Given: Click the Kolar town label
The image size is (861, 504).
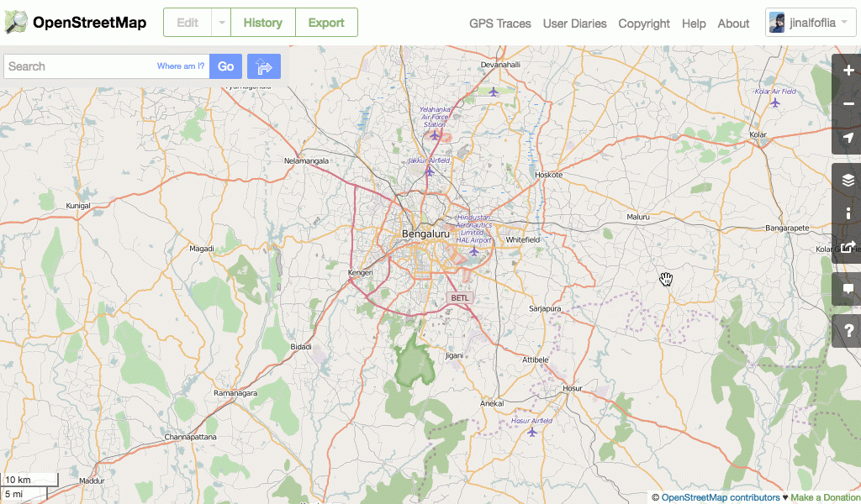Looking at the screenshot, I should 758,134.
